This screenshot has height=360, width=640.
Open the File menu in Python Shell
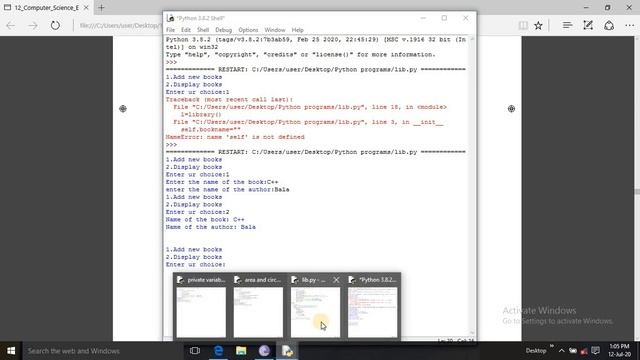click(170, 30)
